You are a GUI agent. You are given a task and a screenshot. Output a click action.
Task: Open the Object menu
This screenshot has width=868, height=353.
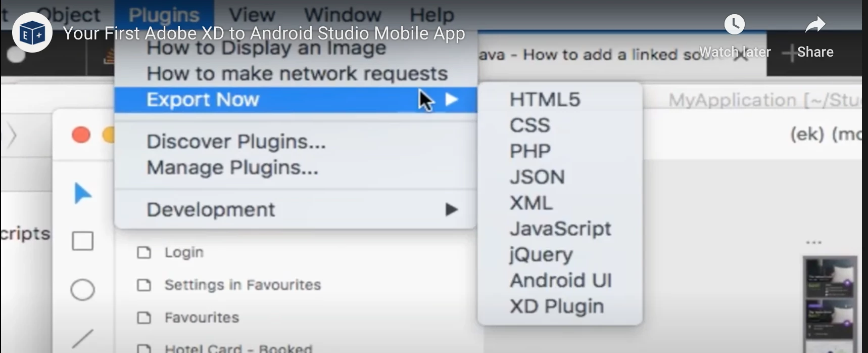coord(69,14)
